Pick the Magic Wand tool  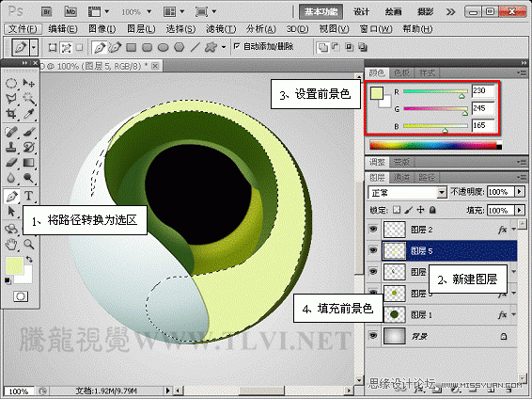tap(28, 99)
